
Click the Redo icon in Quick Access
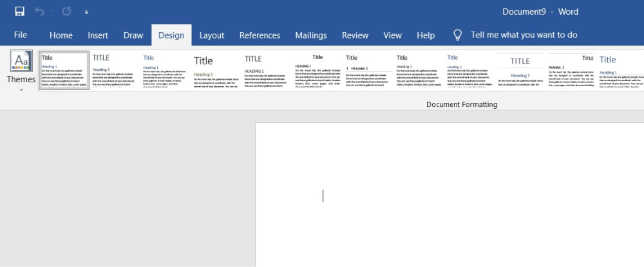click(x=66, y=12)
